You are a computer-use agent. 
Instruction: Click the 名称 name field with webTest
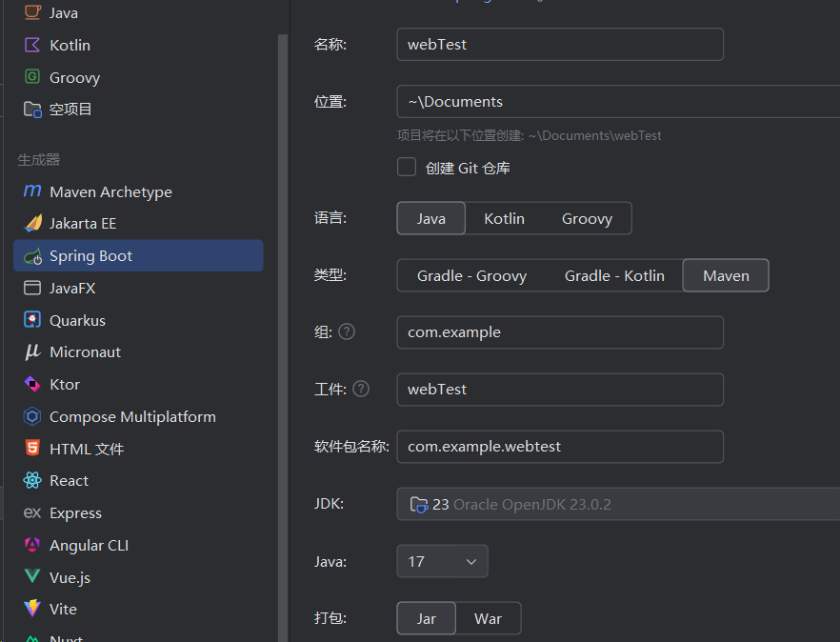(x=560, y=45)
